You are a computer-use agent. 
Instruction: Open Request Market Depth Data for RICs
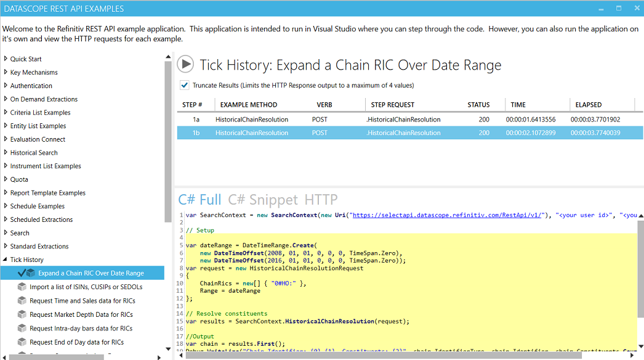coord(81,314)
